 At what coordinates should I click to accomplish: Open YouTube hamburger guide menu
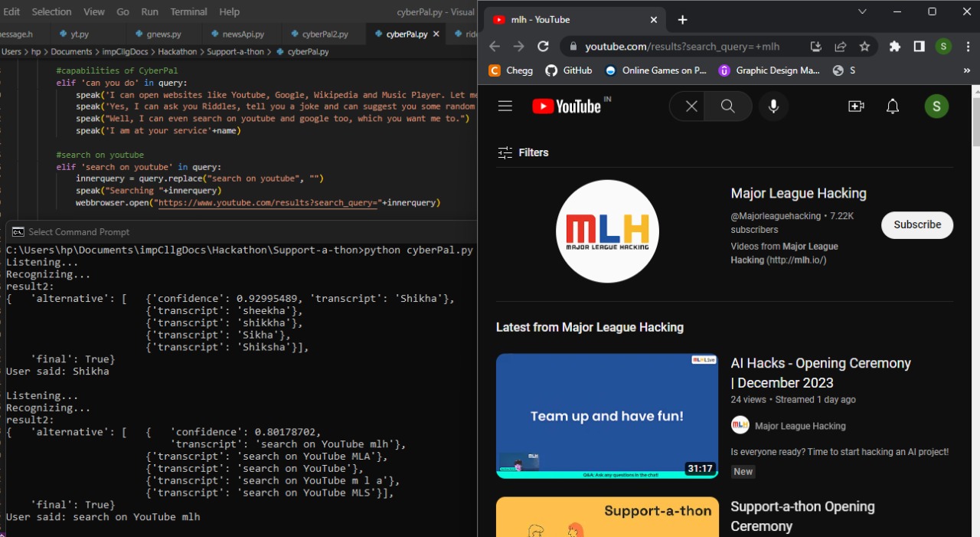pyautogui.click(x=505, y=106)
